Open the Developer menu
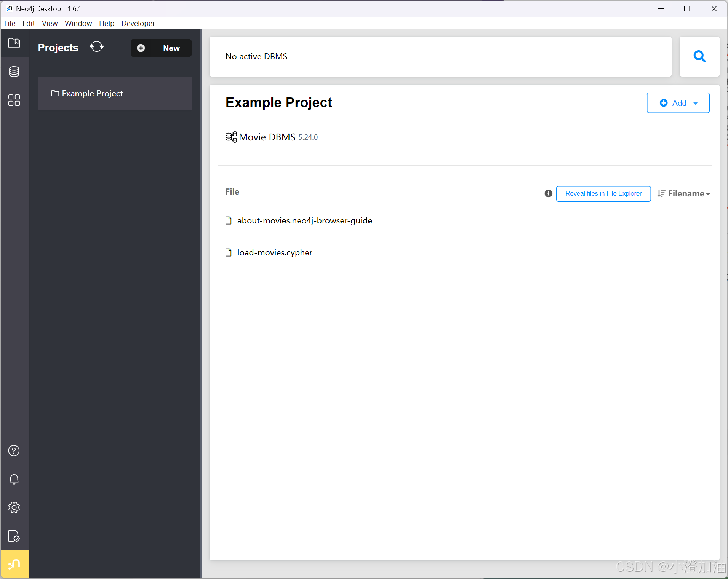The image size is (728, 579). point(138,23)
